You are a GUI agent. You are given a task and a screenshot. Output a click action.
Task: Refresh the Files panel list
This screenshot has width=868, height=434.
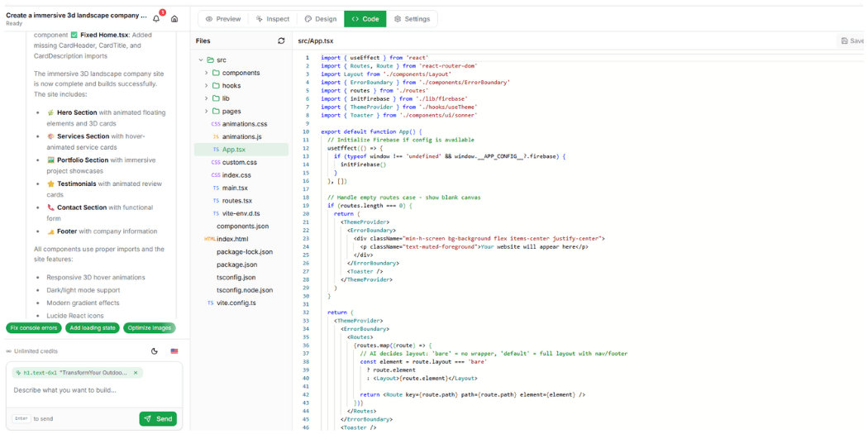point(281,41)
